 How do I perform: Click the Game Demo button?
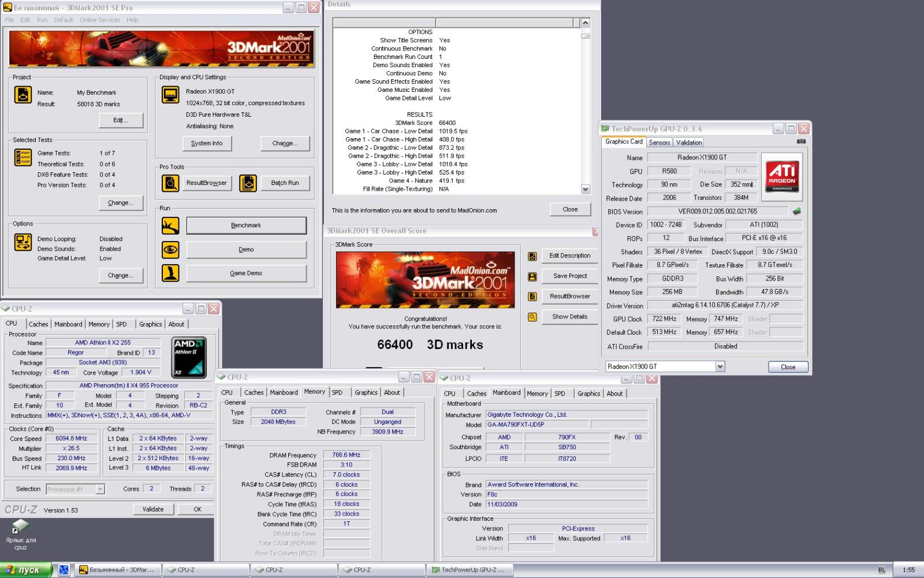click(246, 273)
